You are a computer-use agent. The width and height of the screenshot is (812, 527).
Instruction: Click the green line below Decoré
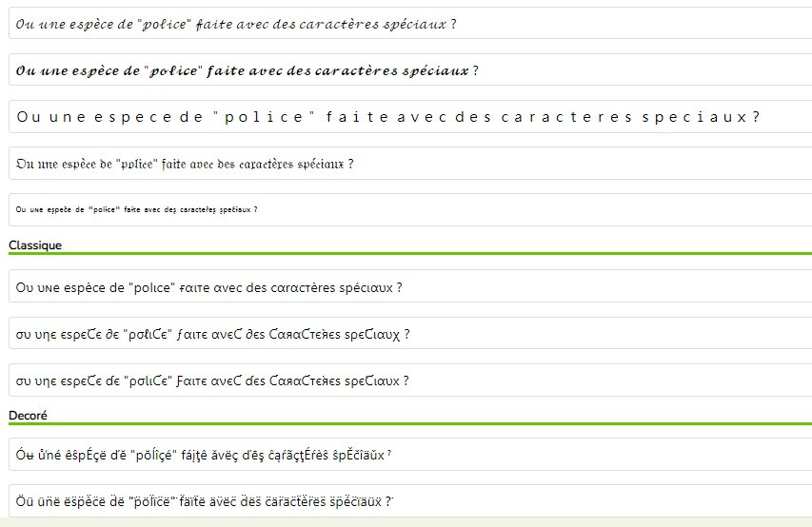click(x=409, y=424)
